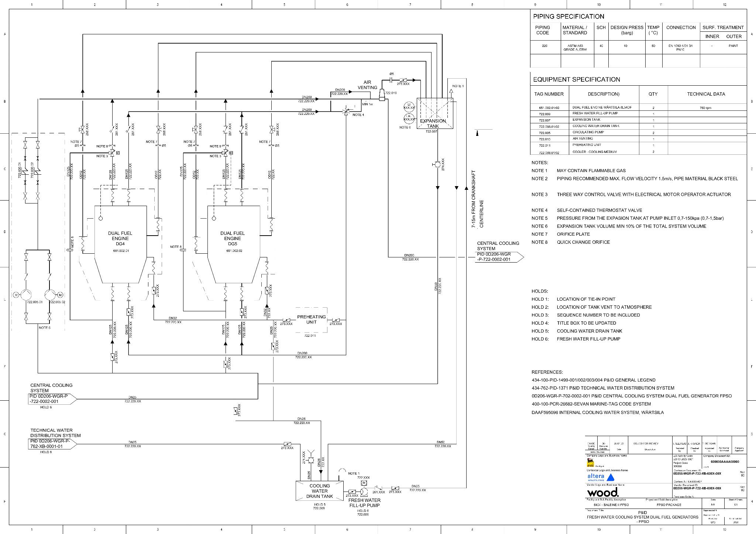Click the 'NOTE 5' label below circulating pumps
The height and width of the screenshot is (534, 756).
tap(44, 328)
